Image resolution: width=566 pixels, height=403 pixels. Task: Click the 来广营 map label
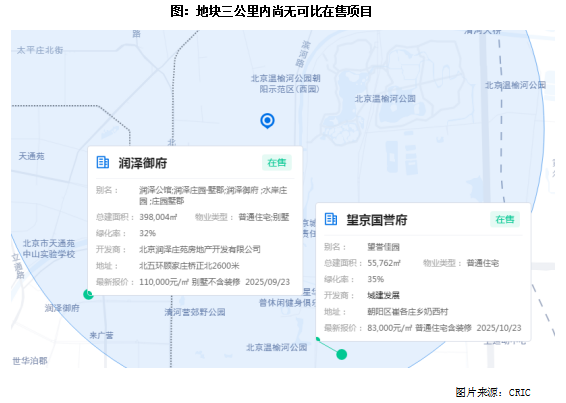coord(101,335)
